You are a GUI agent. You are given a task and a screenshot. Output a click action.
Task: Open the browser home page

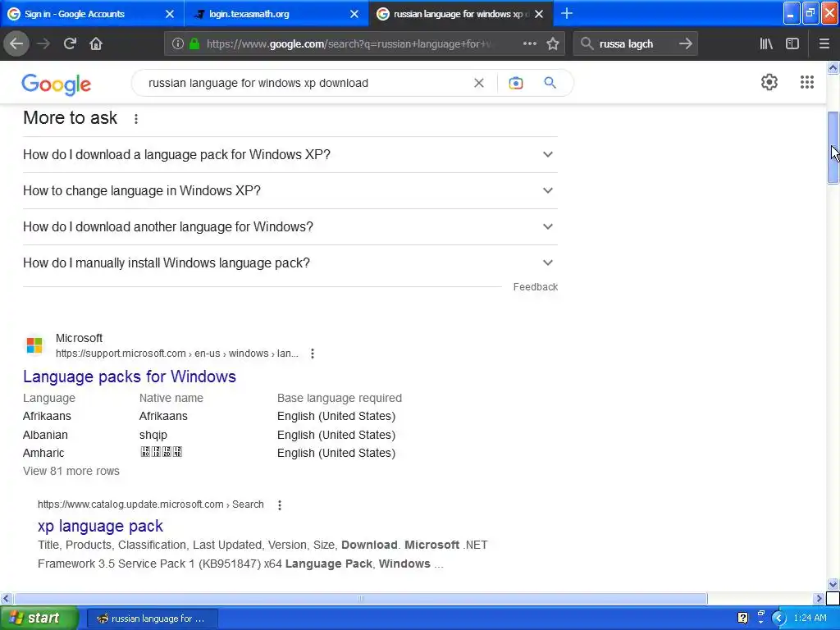tap(96, 43)
